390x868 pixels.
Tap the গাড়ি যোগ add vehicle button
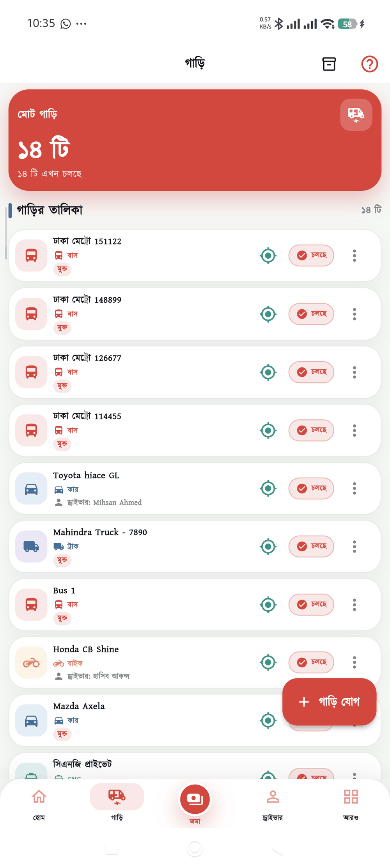(x=329, y=702)
